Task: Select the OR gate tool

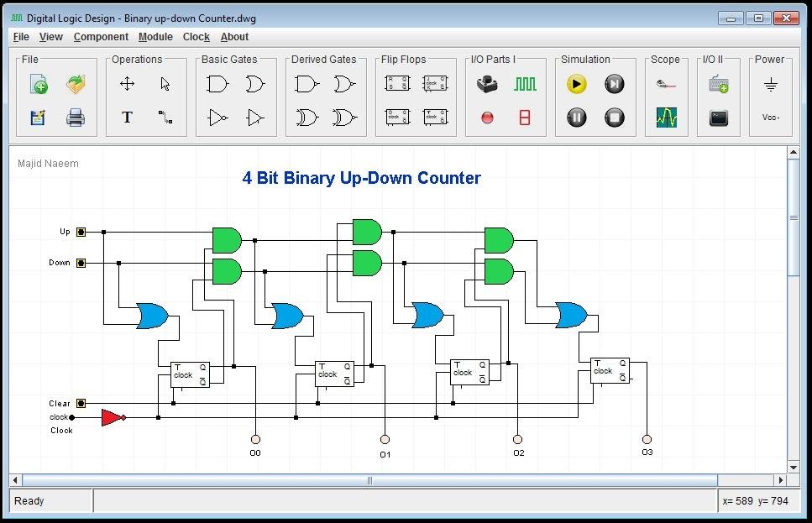Action: pyautogui.click(x=256, y=83)
